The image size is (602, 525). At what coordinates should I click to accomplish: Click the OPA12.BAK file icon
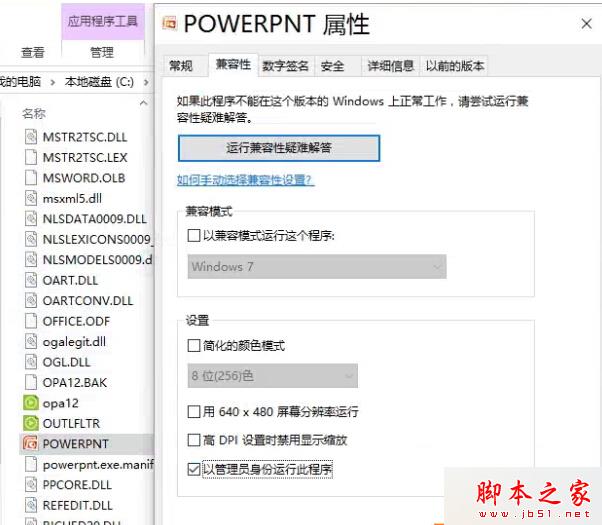pyautogui.click(x=31, y=382)
